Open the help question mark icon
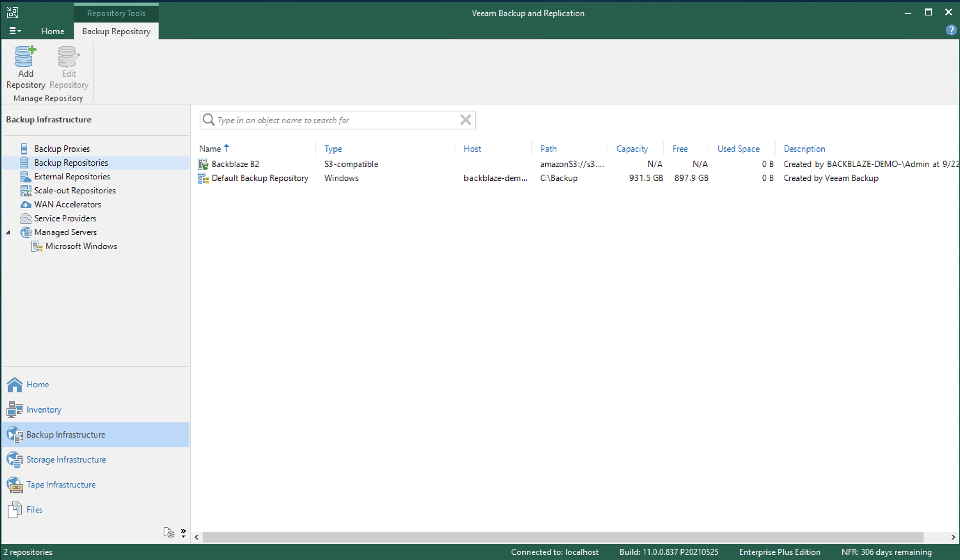Viewport: 960px width, 560px height. pos(951,30)
